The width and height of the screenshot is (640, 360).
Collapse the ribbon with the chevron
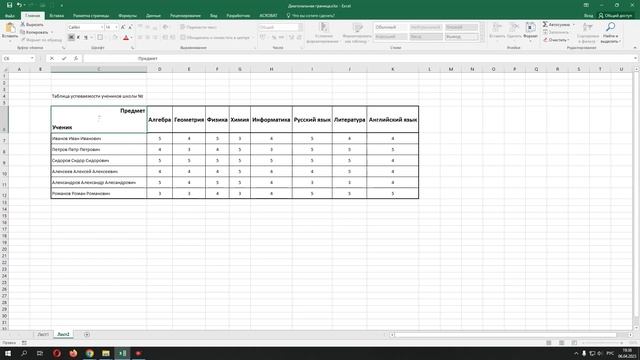635,48
